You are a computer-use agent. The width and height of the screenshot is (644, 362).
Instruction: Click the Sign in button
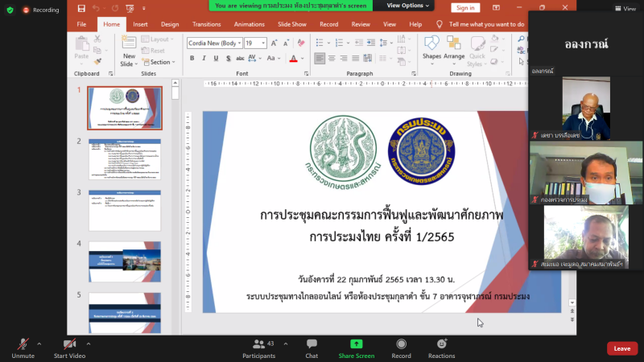coord(465,8)
